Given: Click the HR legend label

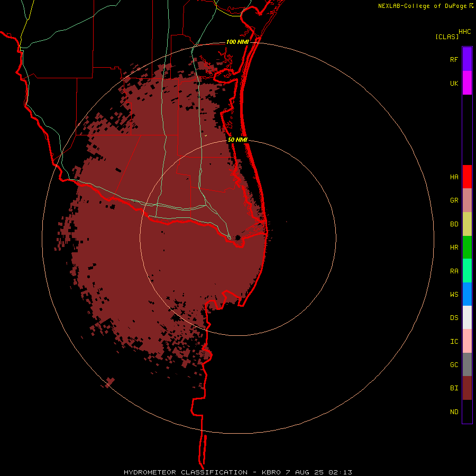Looking at the screenshot, I should [454, 248].
